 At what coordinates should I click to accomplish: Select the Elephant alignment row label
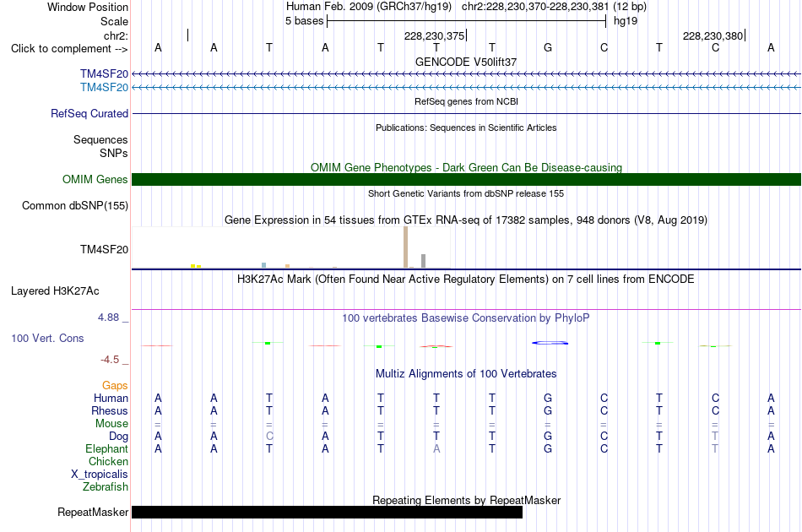[106, 449]
